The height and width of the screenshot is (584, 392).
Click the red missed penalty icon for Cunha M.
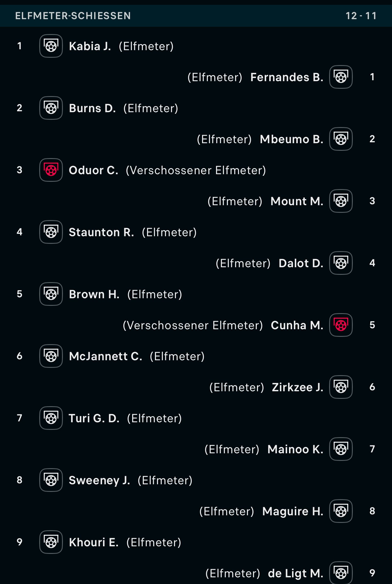tap(341, 325)
